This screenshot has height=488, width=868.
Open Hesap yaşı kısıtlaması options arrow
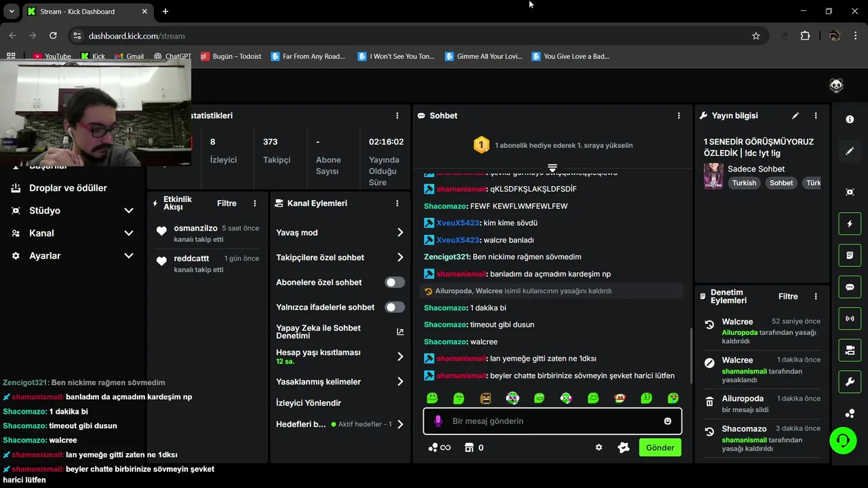point(400,357)
